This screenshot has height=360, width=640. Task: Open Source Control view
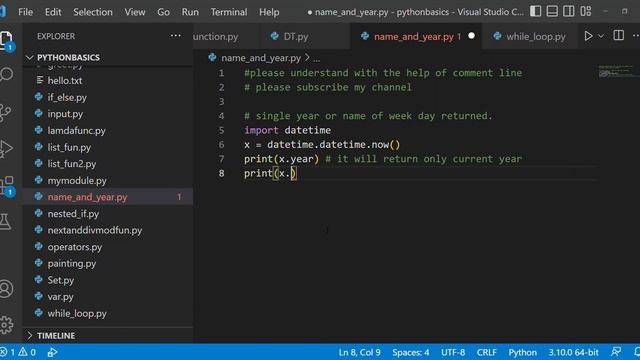(5, 112)
